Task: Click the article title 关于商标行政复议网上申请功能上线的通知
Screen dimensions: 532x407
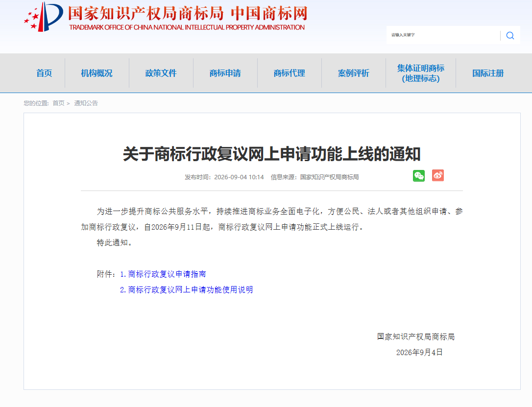Action: coord(272,154)
